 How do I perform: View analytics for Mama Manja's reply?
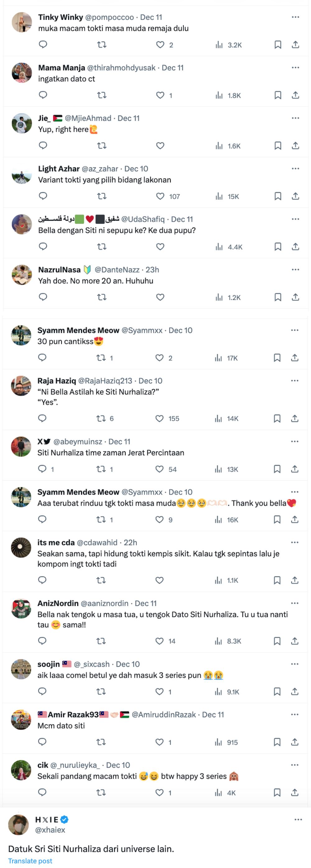220,95
